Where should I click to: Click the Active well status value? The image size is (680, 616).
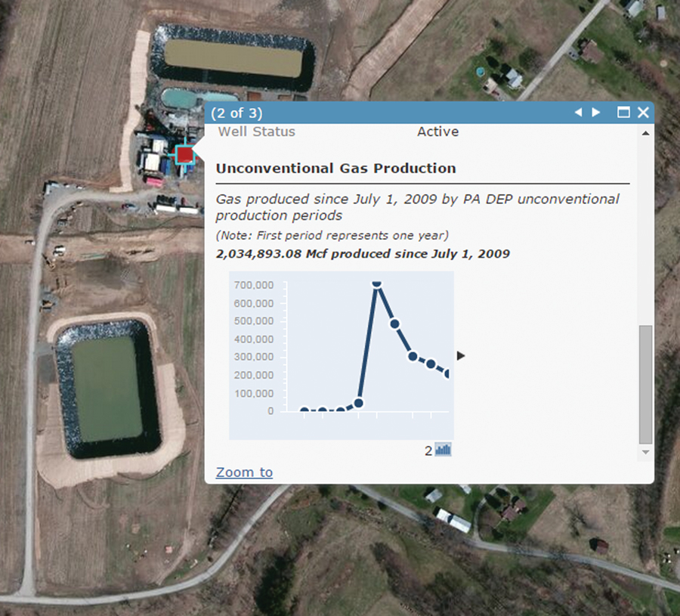coord(437,132)
